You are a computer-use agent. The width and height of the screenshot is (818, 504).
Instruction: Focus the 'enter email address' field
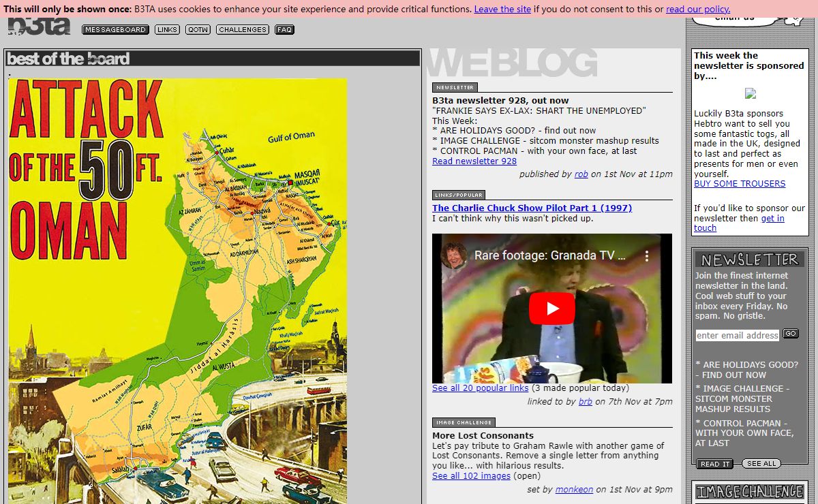pyautogui.click(x=738, y=335)
